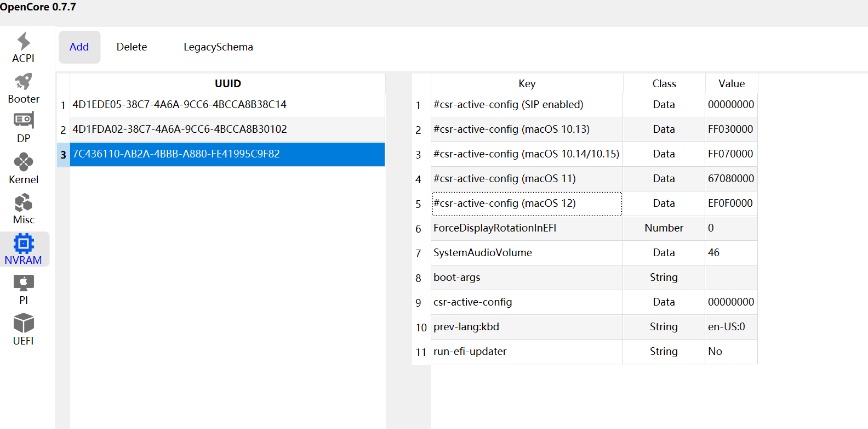
Task: Click the ForceDisplayRotationInEFI Number class cell
Action: click(664, 228)
